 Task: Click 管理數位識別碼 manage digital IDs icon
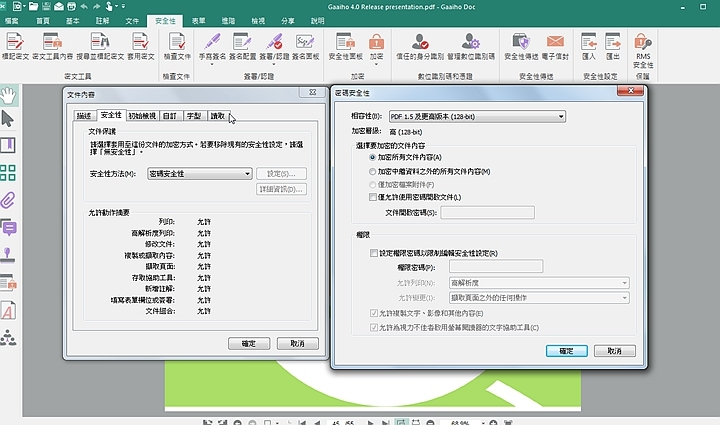[x=471, y=42]
